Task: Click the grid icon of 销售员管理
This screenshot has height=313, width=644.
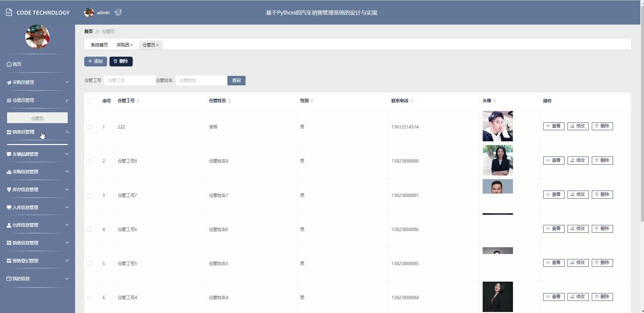Action: pos(9,132)
